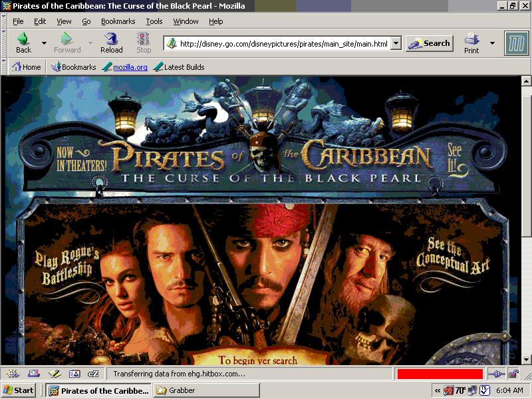The height and width of the screenshot is (399, 532).
Task: Open the Forward button history dropdown
Action: [x=90, y=43]
